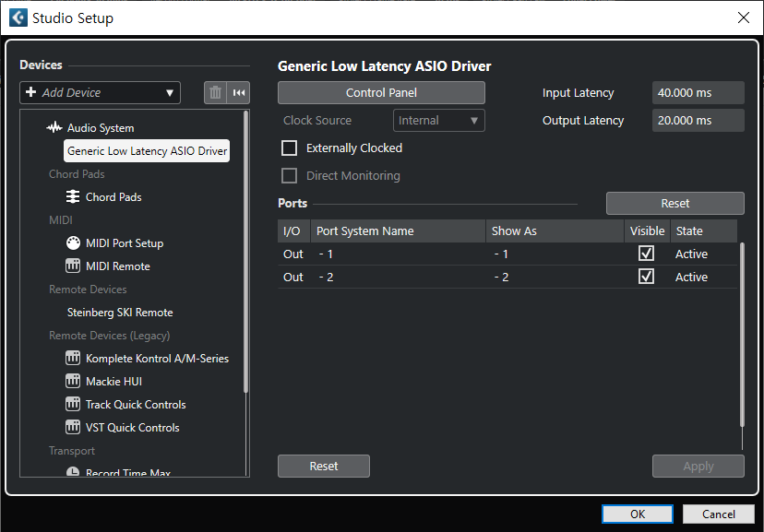Click the Ports Reset button
This screenshot has width=764, height=532.
[x=674, y=203]
